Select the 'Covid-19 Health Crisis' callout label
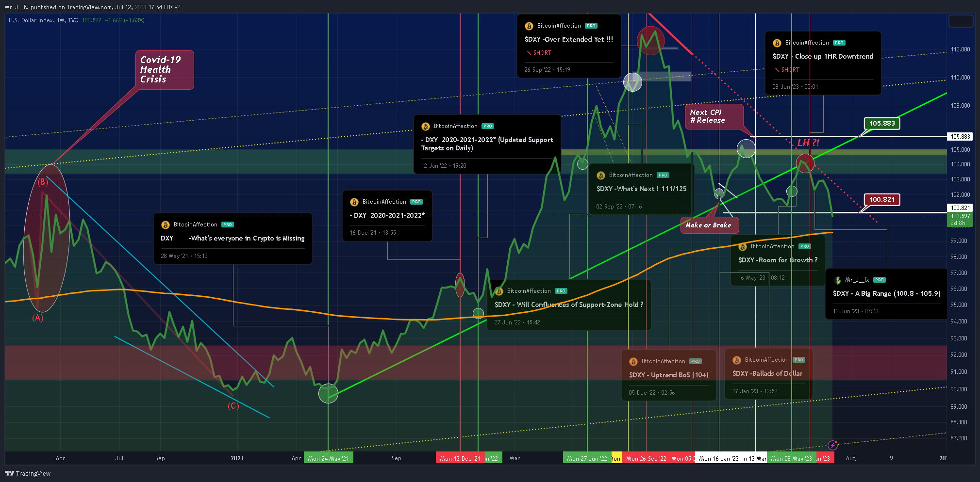 165,70
